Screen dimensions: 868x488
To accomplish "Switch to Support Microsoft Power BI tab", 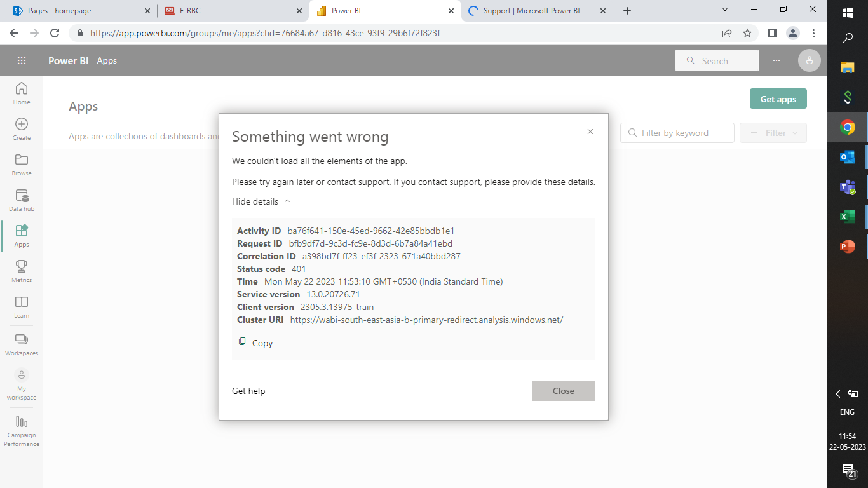I will [537, 11].
